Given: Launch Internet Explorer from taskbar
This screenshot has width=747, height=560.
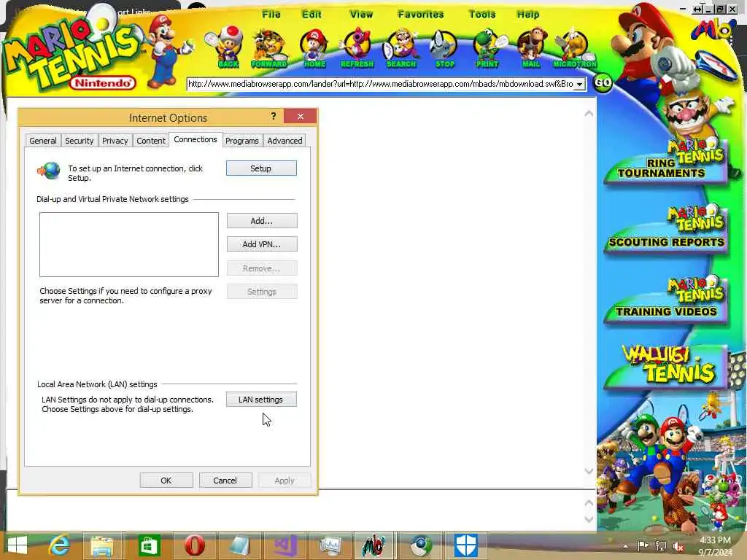Looking at the screenshot, I should coord(59,545).
